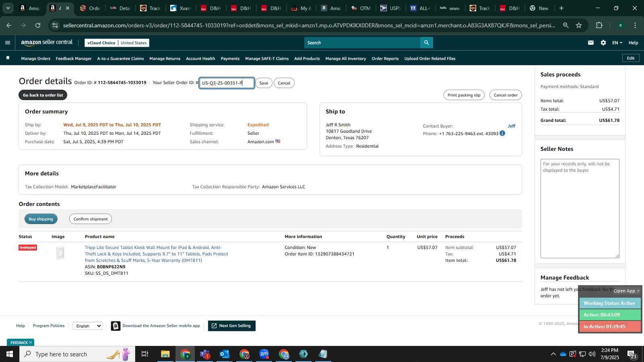Viewport: 644px width, 362px height.
Task: Click the Windows taskbar search box
Action: [x=77, y=354]
